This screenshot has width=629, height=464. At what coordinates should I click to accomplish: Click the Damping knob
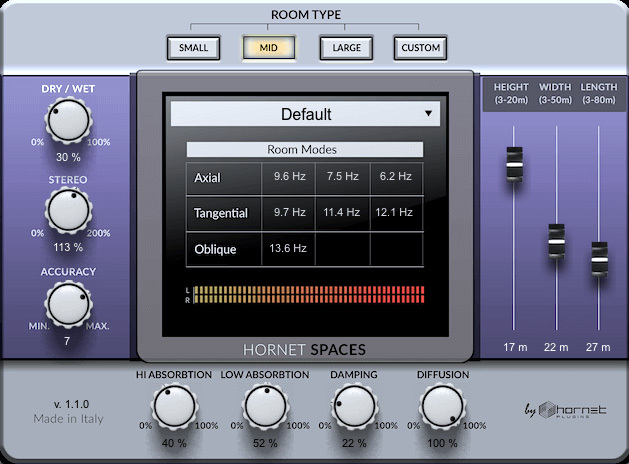pos(354,407)
